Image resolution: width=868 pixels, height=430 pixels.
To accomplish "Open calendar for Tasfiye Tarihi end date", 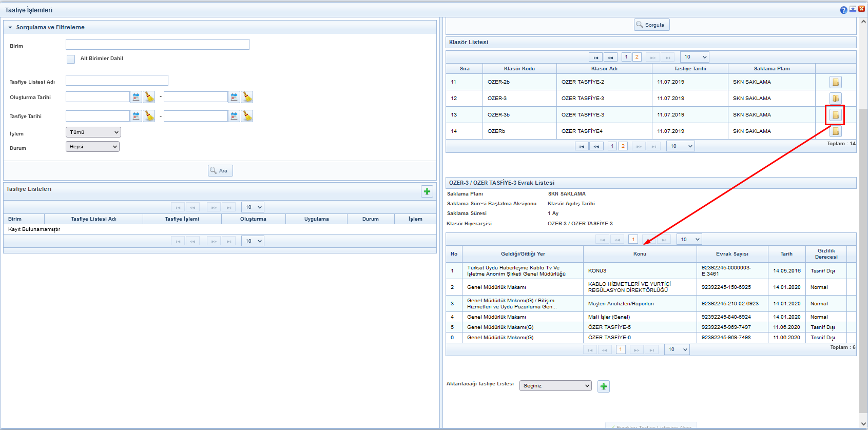I will tap(234, 116).
